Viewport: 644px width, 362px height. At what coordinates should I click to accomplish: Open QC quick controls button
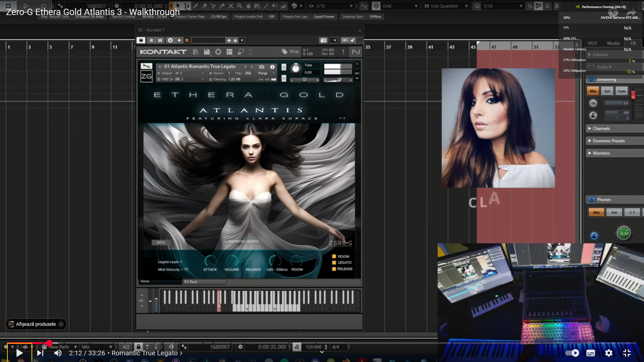tap(345, 40)
